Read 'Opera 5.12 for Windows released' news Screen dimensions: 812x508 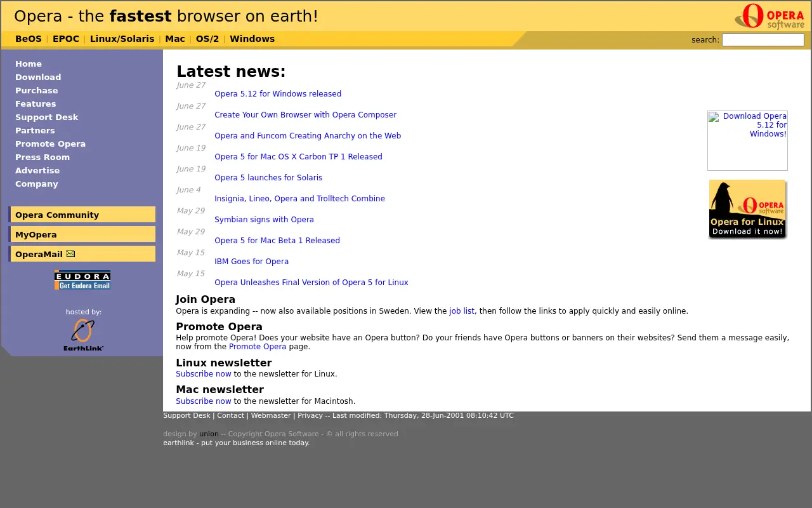[x=278, y=94]
